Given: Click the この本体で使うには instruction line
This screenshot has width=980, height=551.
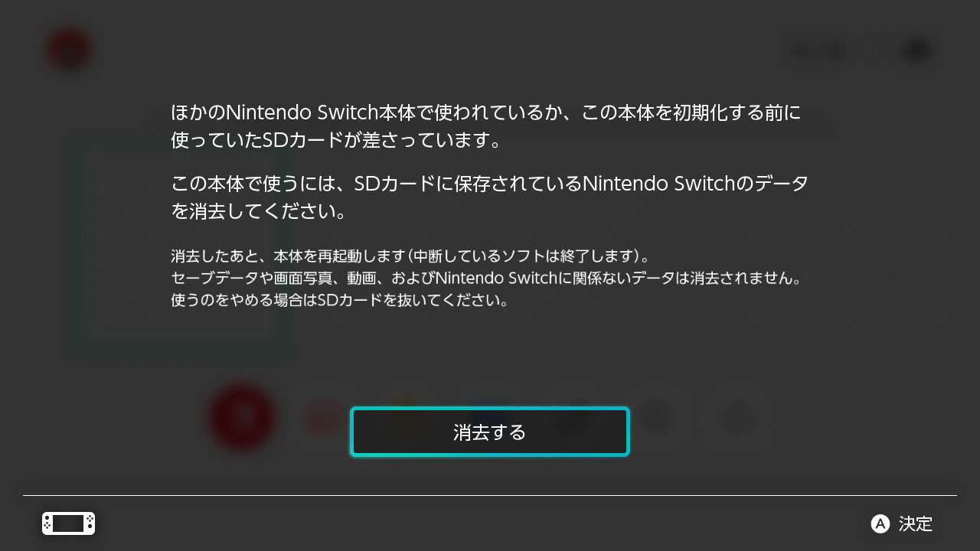Looking at the screenshot, I should pyautogui.click(x=489, y=184).
